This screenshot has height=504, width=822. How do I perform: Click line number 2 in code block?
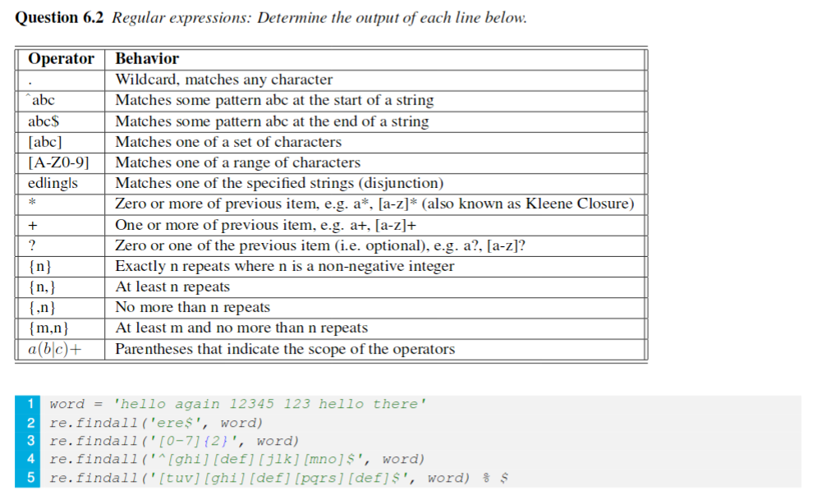pos(30,423)
